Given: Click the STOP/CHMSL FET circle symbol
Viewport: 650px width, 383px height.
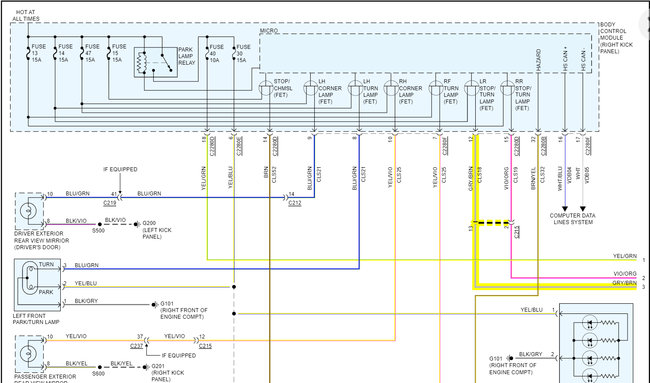Looking at the screenshot, I should [266, 88].
